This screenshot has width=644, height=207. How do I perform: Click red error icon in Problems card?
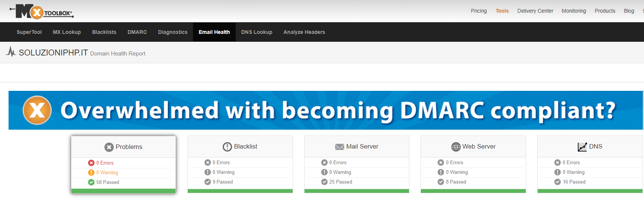coord(91,163)
